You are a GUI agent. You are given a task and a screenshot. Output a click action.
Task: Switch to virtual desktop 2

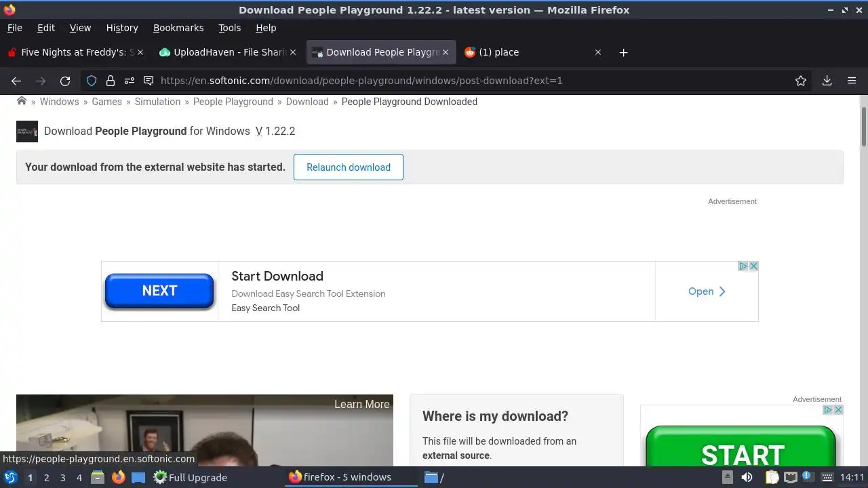(46, 477)
